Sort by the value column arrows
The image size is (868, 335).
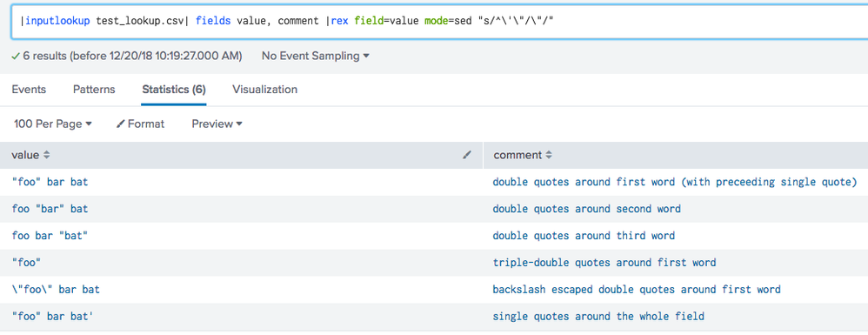tap(46, 155)
